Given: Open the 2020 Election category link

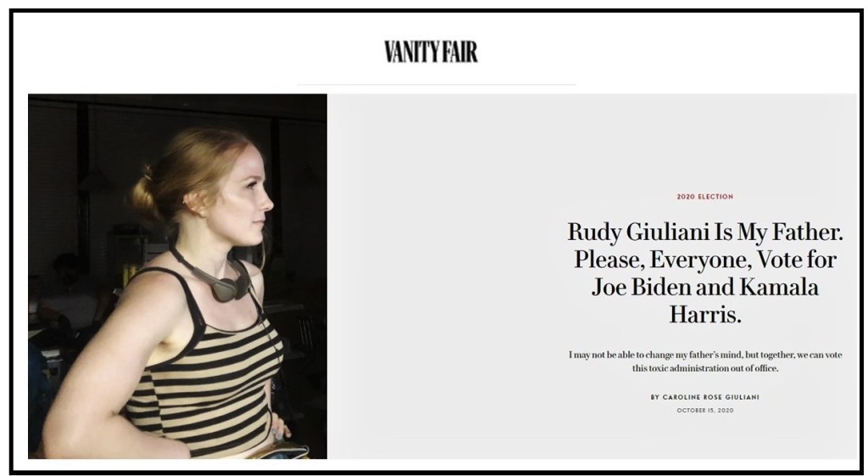Looking at the screenshot, I should click(x=704, y=197).
